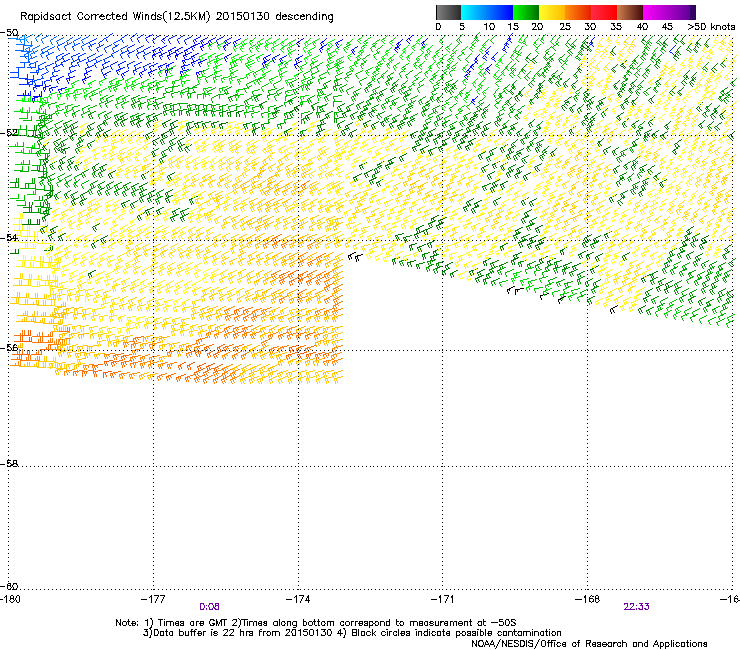Click the '-52' latitude axis label
This screenshot has height=650, width=740.
click(9, 133)
